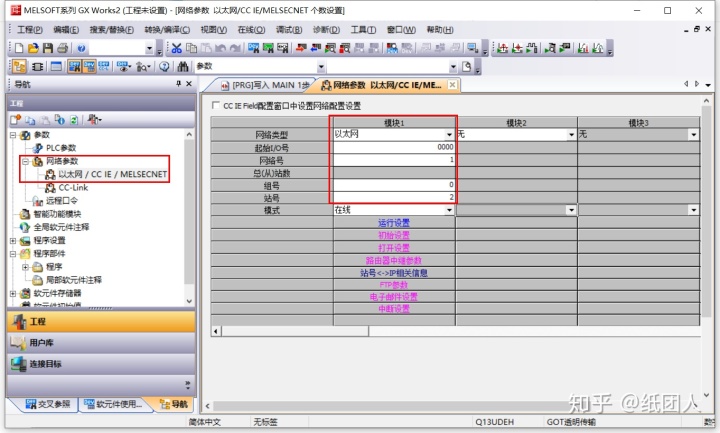Open the Module 2 模式 dropdown
This screenshot has height=433, width=720.
(571, 210)
